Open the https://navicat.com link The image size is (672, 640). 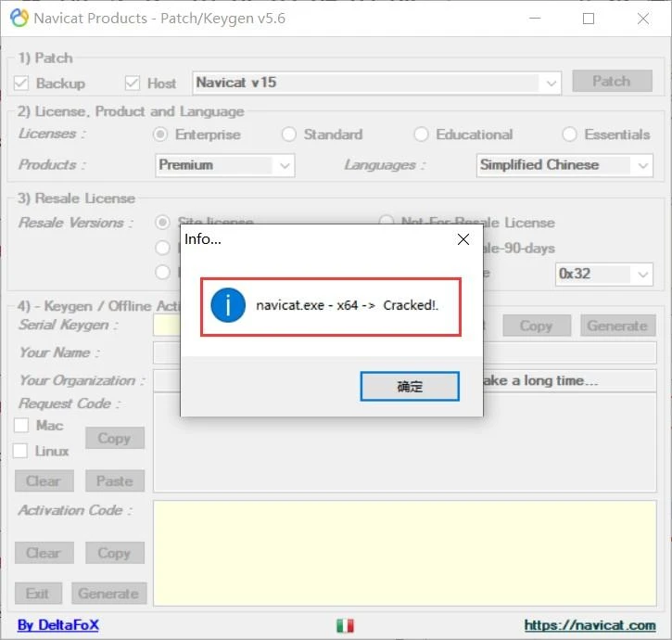(x=590, y=625)
